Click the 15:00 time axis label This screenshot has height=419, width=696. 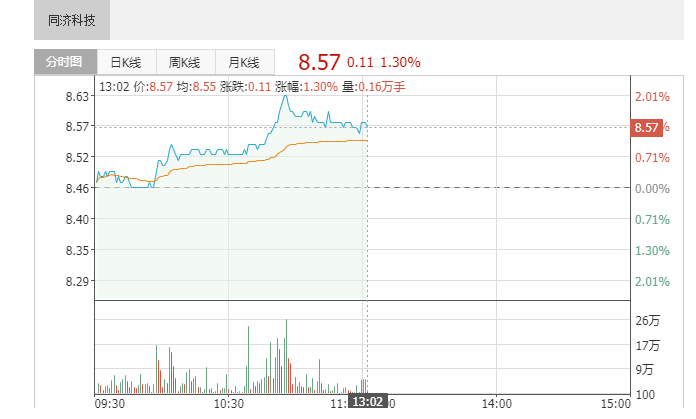616,403
